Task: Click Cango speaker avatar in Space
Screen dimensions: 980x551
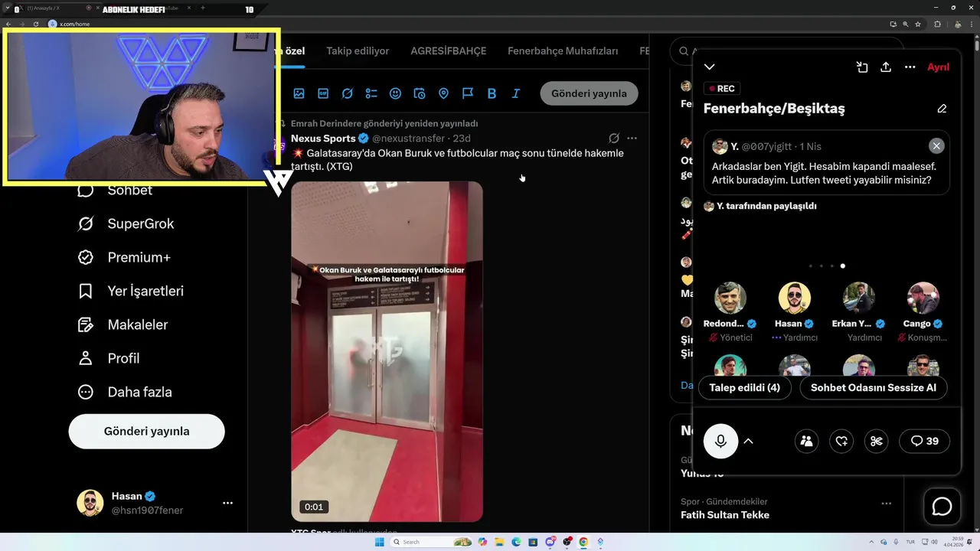Action: click(x=923, y=298)
